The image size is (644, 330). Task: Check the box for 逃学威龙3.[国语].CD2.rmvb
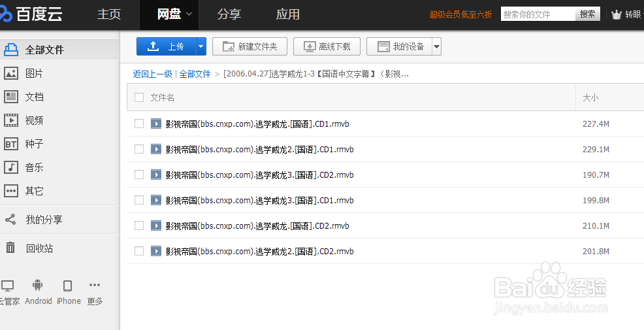[139, 174]
